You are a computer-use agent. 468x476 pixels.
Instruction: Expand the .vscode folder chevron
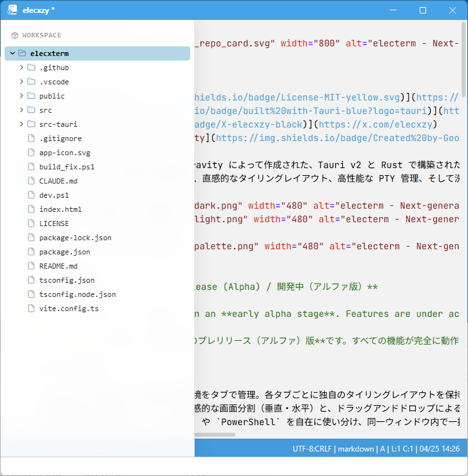[x=21, y=82]
